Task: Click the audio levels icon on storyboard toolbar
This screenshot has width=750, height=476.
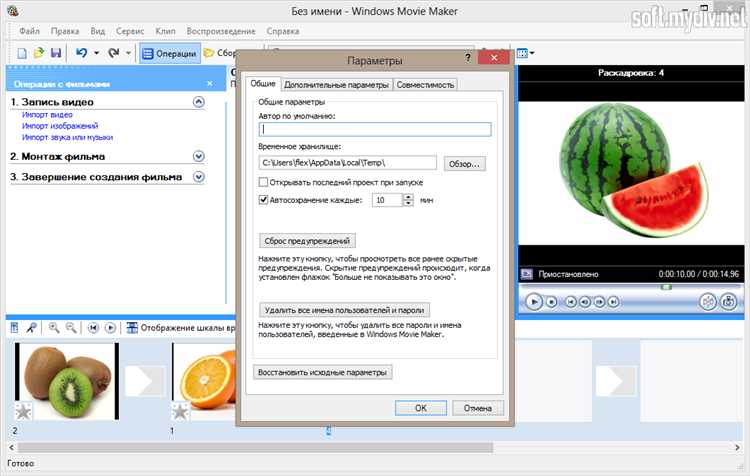Action: point(14,328)
